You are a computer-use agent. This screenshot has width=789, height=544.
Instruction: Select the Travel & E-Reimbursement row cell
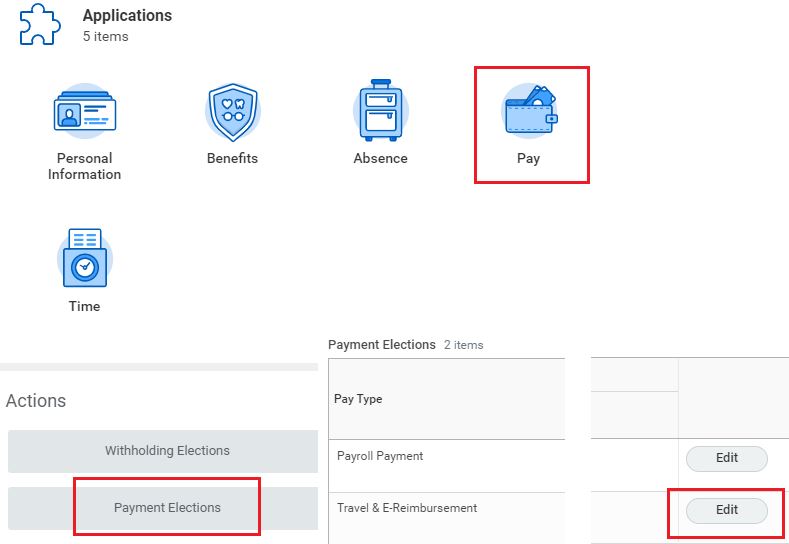[x=447, y=518]
